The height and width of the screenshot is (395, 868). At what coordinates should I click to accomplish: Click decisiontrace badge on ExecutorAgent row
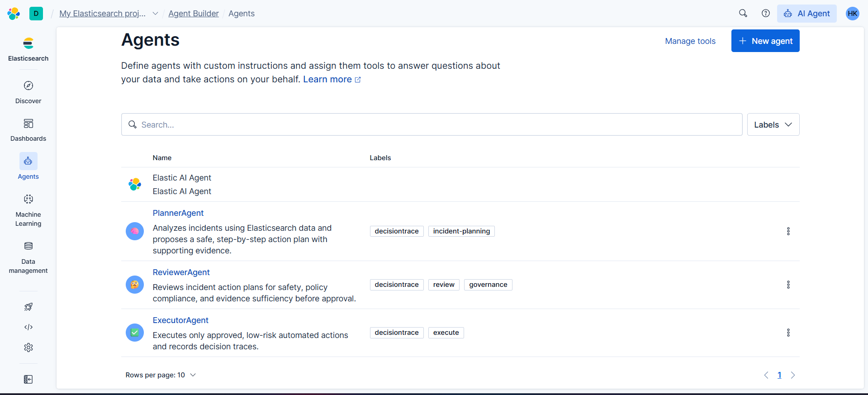click(397, 333)
